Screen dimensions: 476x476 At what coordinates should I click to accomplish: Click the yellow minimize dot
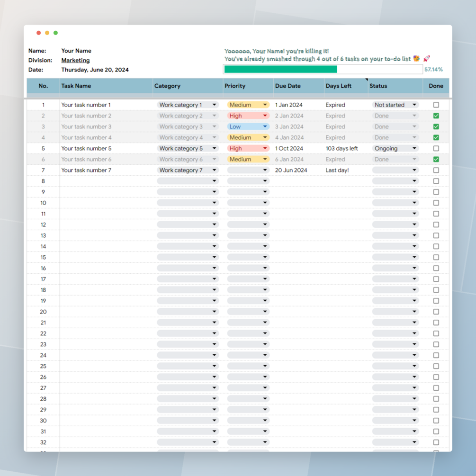tap(47, 33)
